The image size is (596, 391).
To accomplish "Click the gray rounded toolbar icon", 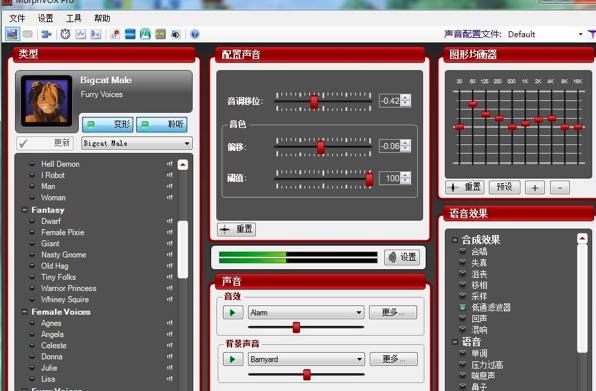I will pyautogui.click(x=28, y=35).
